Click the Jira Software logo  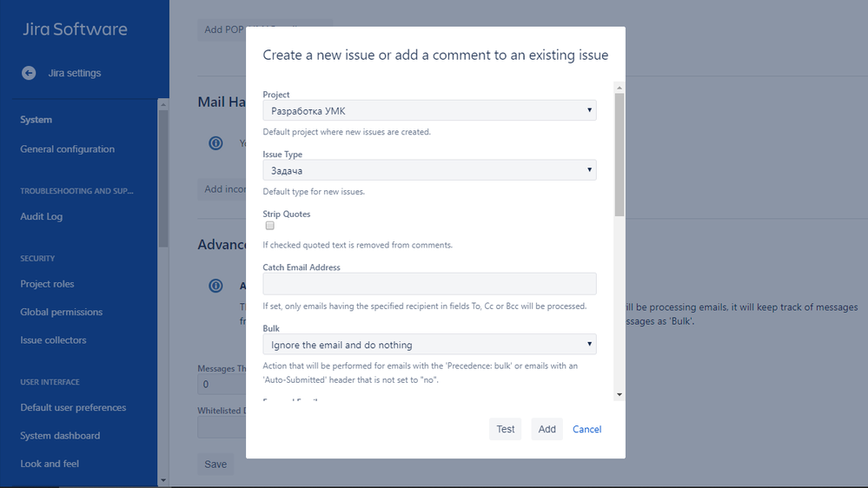tap(75, 30)
